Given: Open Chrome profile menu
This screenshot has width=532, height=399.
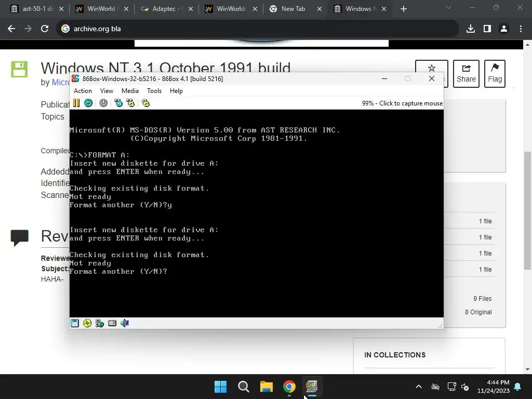Looking at the screenshot, I should click(504, 29).
